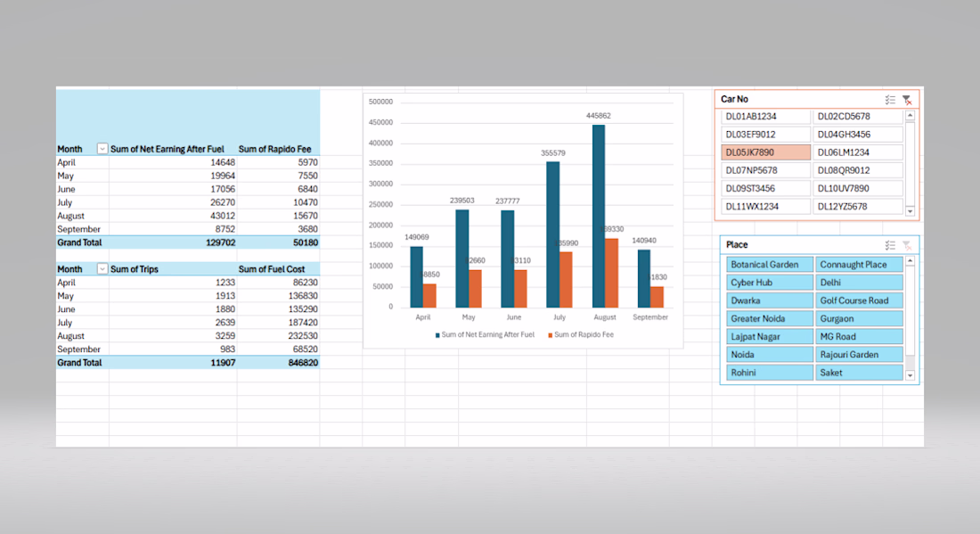
Task: Toggle multi-select in Car No slicer
Action: [x=890, y=100]
